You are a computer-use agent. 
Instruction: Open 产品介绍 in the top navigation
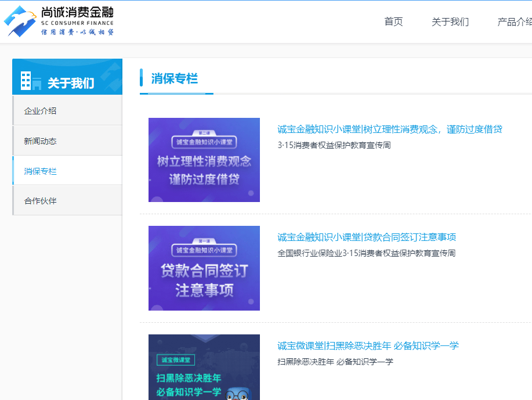[515, 22]
